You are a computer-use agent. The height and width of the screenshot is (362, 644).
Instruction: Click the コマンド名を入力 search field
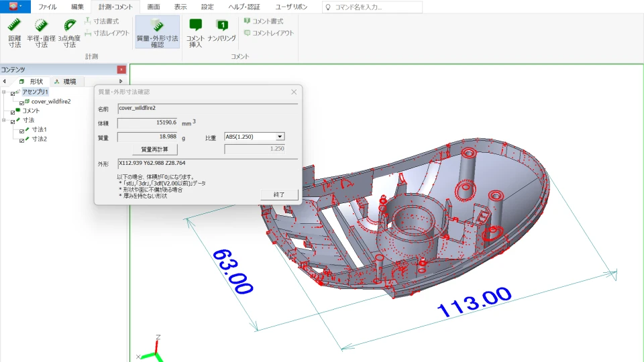coord(372,7)
